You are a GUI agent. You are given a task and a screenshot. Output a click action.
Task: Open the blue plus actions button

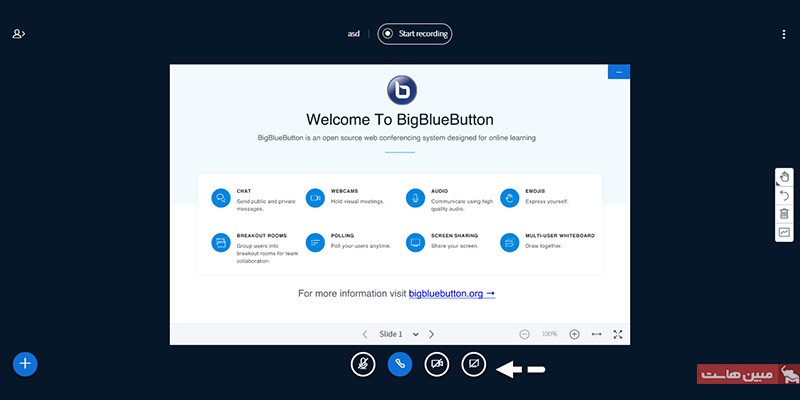point(25,364)
